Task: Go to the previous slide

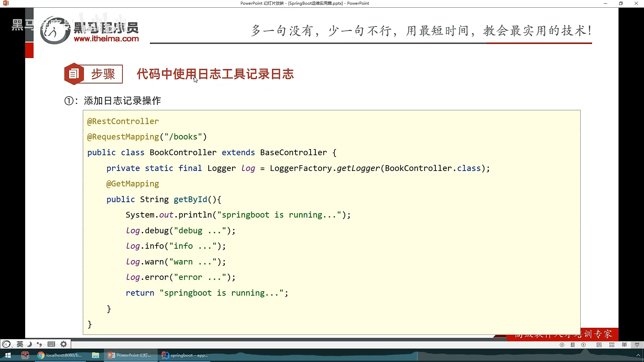Action: pyautogui.click(x=562, y=345)
